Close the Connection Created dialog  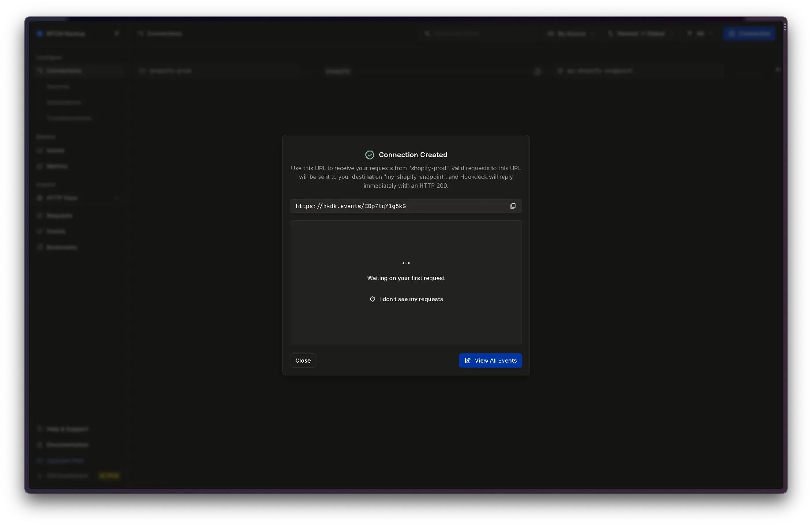click(x=303, y=360)
